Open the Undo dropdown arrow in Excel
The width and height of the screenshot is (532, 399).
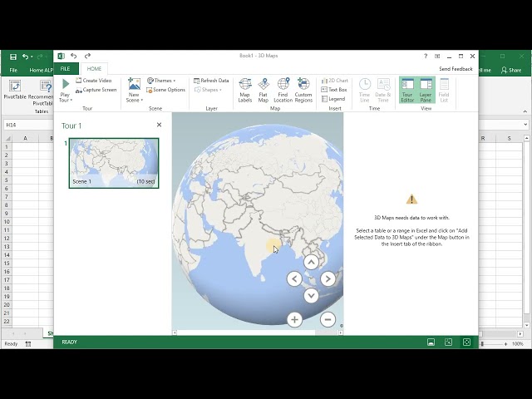[32, 57]
